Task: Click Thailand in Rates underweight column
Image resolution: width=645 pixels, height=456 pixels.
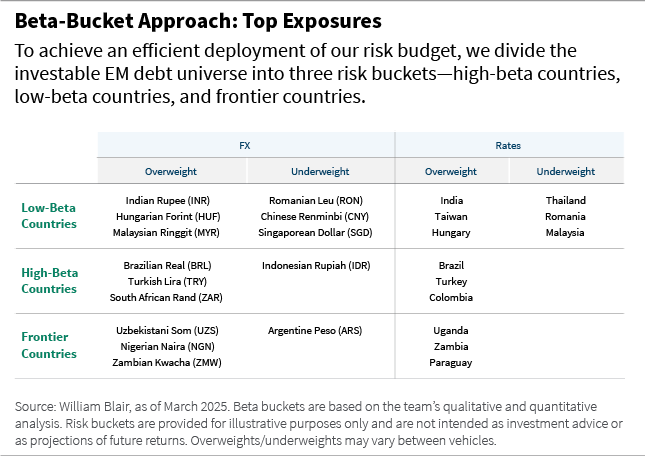Action: (565, 201)
